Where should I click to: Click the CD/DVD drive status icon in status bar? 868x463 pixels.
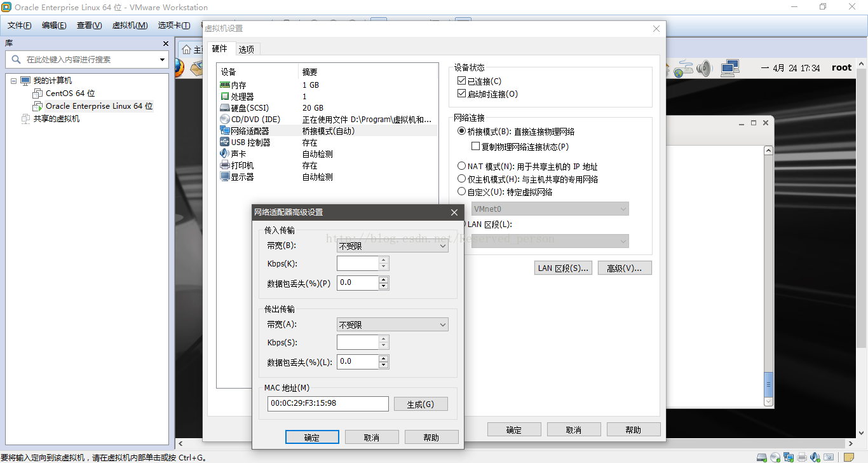click(775, 457)
